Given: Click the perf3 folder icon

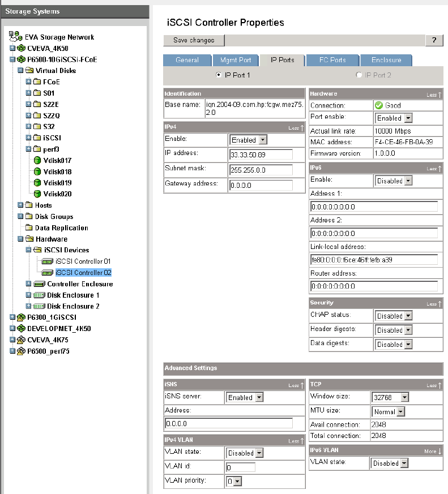Looking at the screenshot, I should [x=37, y=149].
